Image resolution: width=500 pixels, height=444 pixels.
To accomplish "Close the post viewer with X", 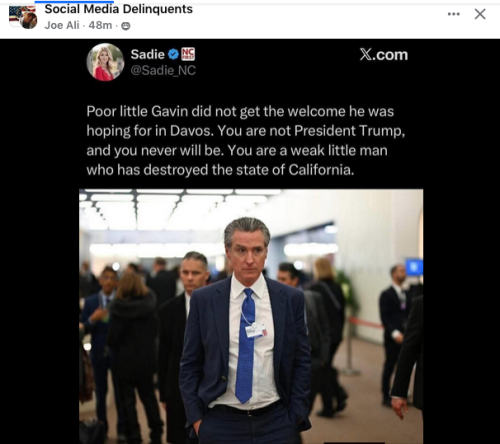I will (480, 14).
